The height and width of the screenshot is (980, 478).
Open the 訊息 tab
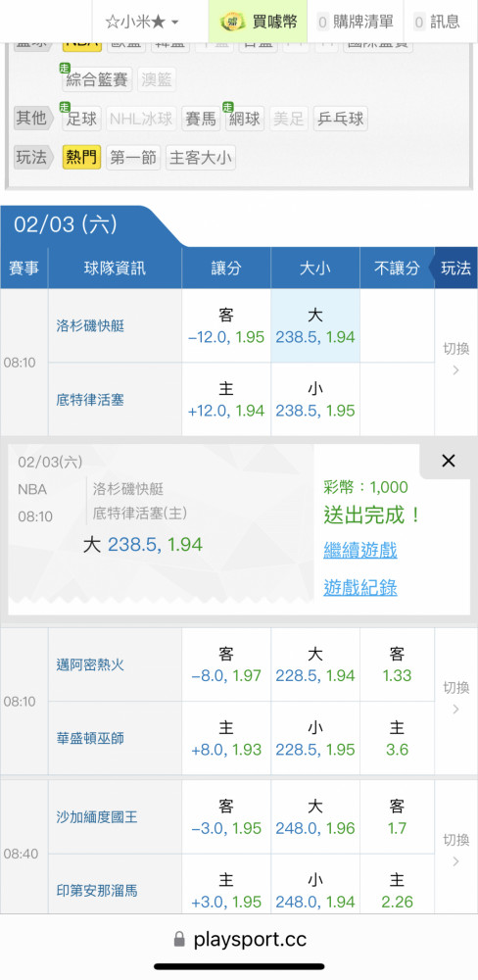point(438,22)
